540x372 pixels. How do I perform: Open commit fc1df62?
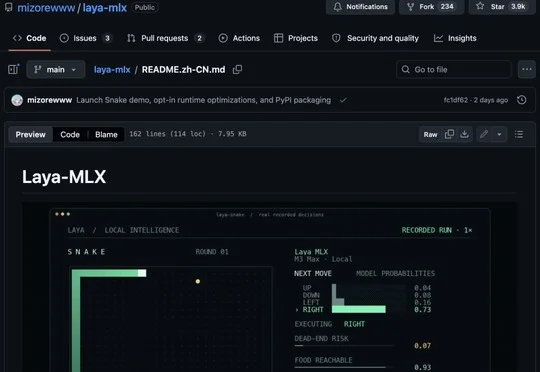(x=456, y=100)
